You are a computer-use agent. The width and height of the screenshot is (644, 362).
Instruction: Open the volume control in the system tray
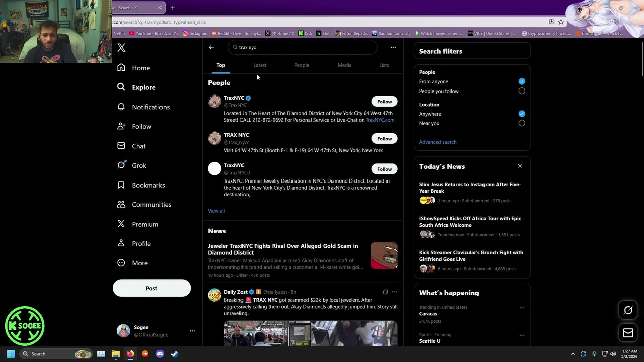[613, 354]
